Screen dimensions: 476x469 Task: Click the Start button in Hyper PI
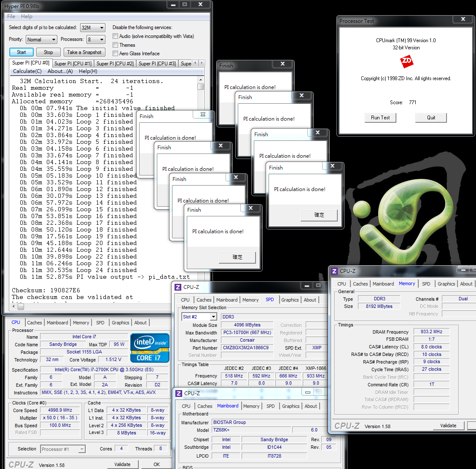(x=21, y=52)
